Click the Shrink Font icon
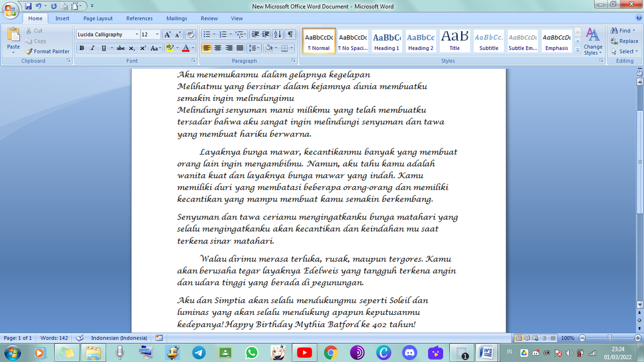The height and width of the screenshot is (362, 644). (x=178, y=34)
